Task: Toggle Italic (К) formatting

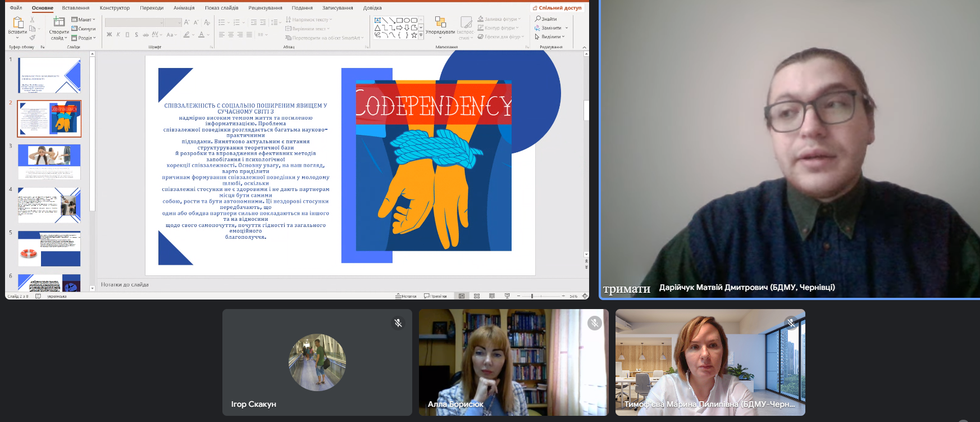Action: click(x=118, y=35)
